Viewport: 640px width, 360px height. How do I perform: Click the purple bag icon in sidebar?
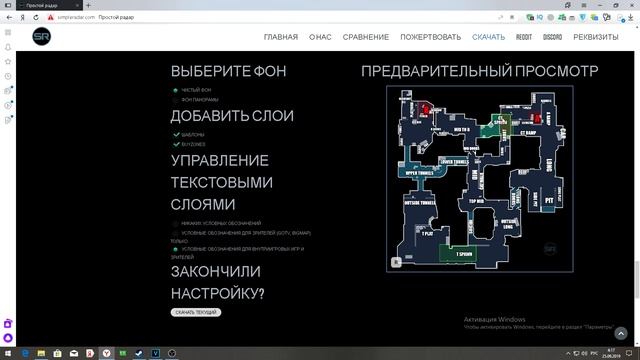8,324
